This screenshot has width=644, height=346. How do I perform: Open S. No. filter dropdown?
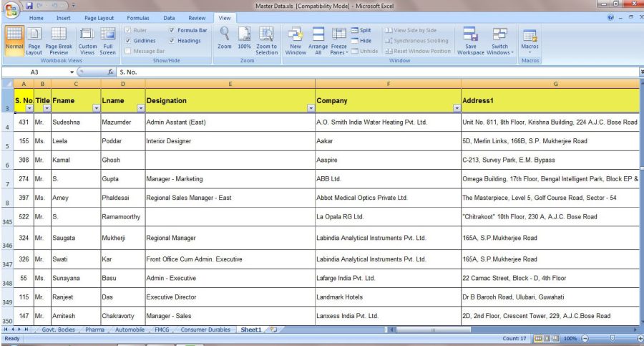29,108
